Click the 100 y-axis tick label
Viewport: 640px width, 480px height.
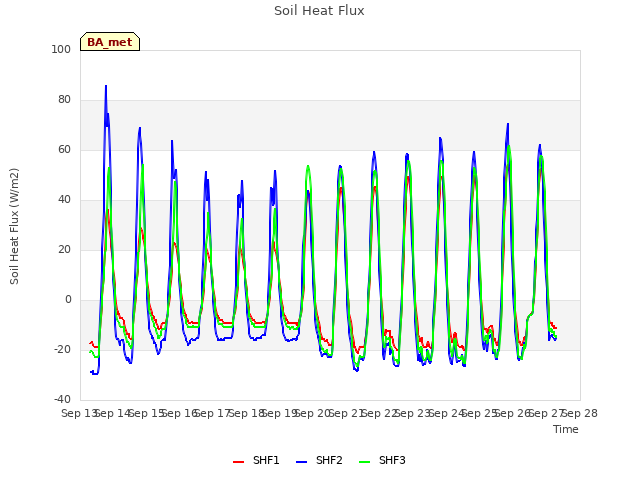tap(61, 49)
